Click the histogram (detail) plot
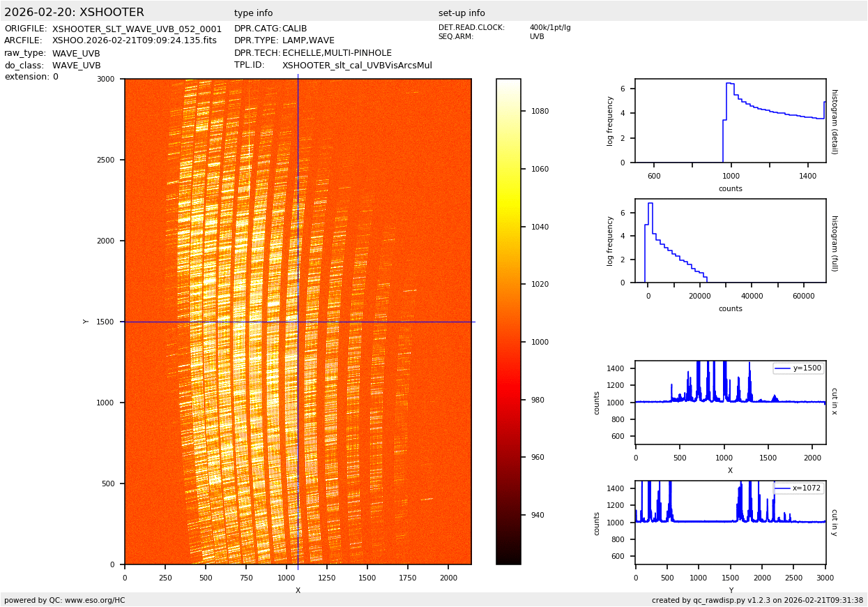This screenshot has width=868, height=607. [730, 121]
